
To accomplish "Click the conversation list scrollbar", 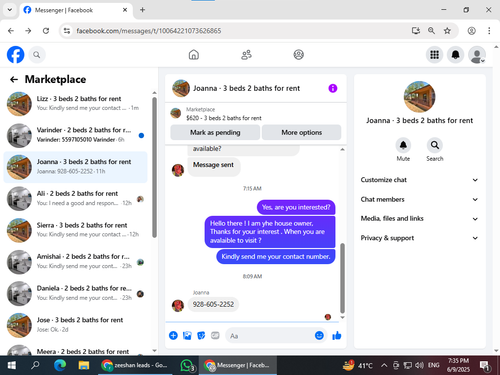I will click(x=154, y=167).
